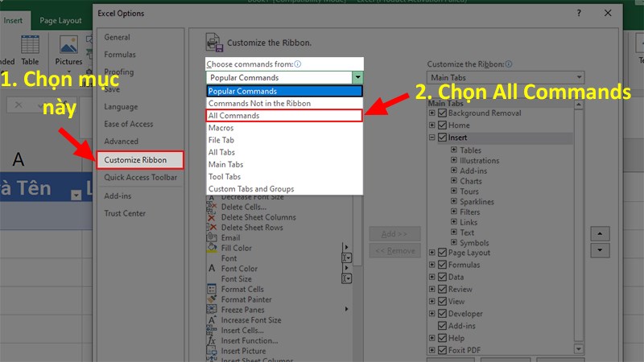Open the General options category
The height and width of the screenshot is (362, 644).
(x=140, y=37)
